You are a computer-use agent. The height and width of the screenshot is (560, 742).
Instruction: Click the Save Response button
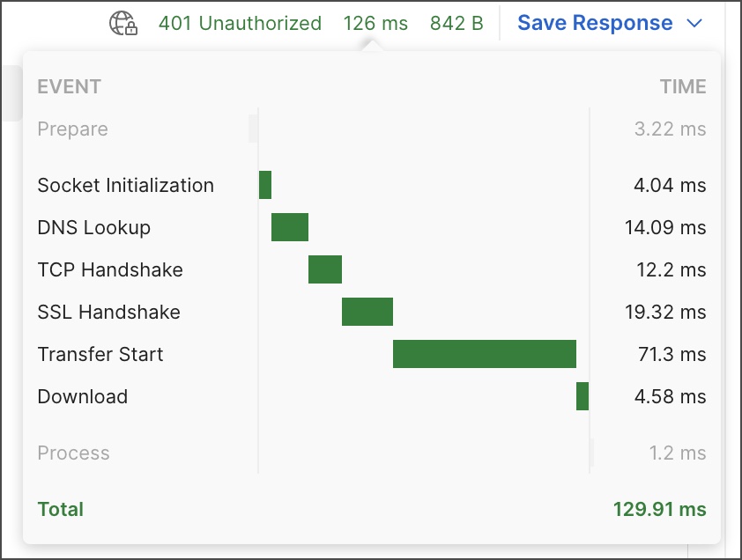coord(597,23)
